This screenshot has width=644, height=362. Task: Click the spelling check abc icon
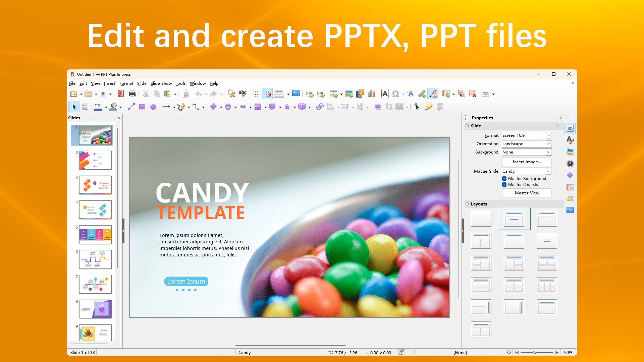[x=243, y=94]
